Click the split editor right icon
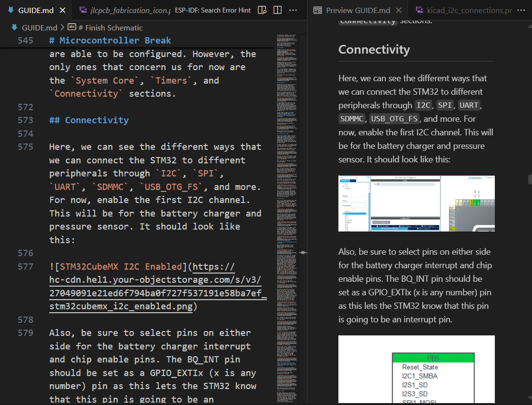532x405 pixels. click(278, 10)
